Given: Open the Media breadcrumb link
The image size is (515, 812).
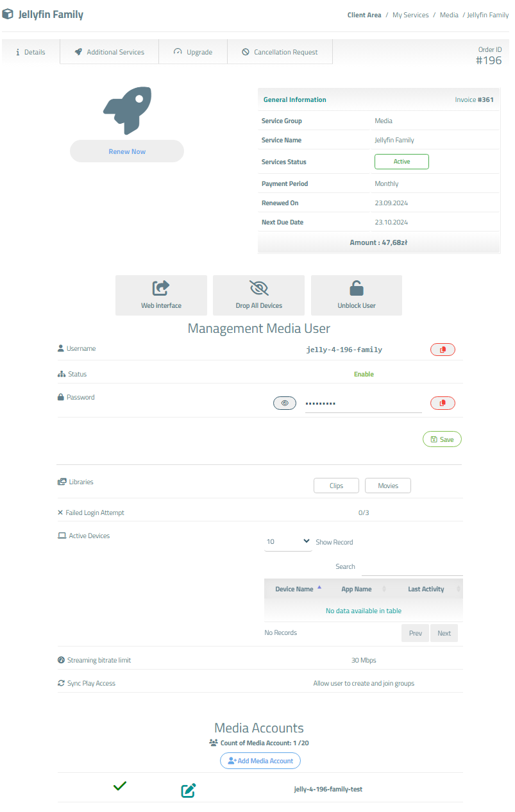Looking at the screenshot, I should pos(449,15).
